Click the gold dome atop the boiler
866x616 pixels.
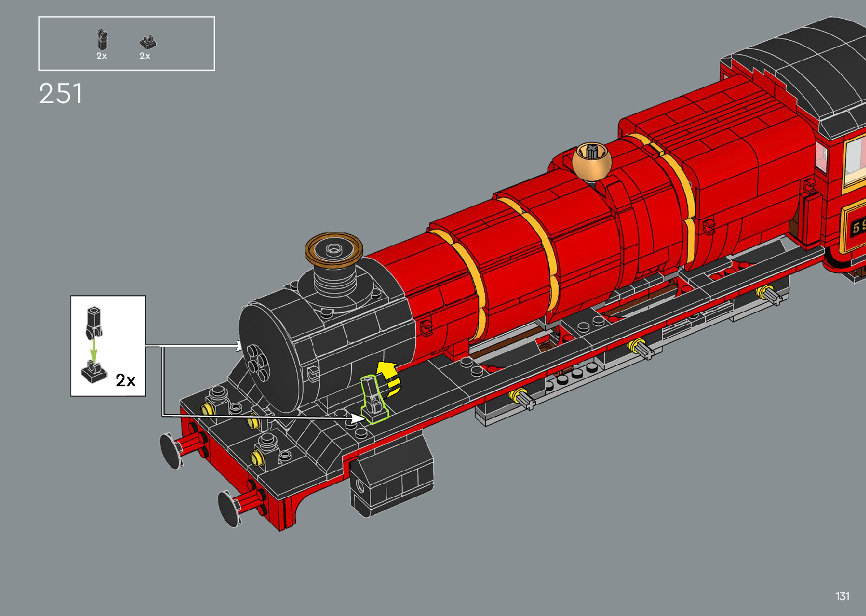[592, 161]
